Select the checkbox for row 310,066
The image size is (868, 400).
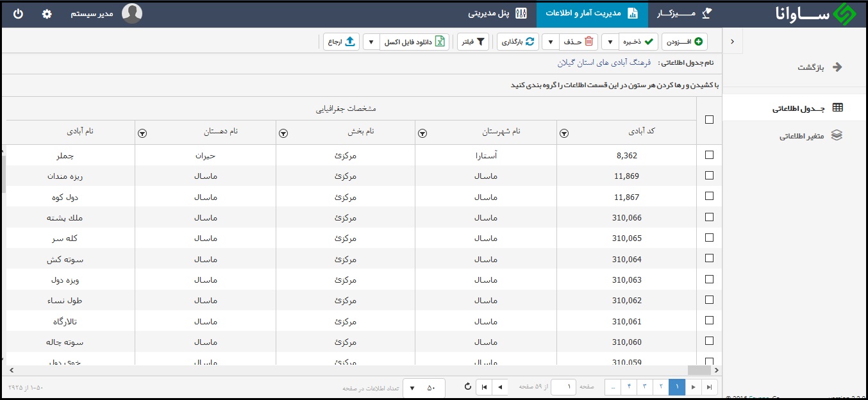click(x=709, y=217)
